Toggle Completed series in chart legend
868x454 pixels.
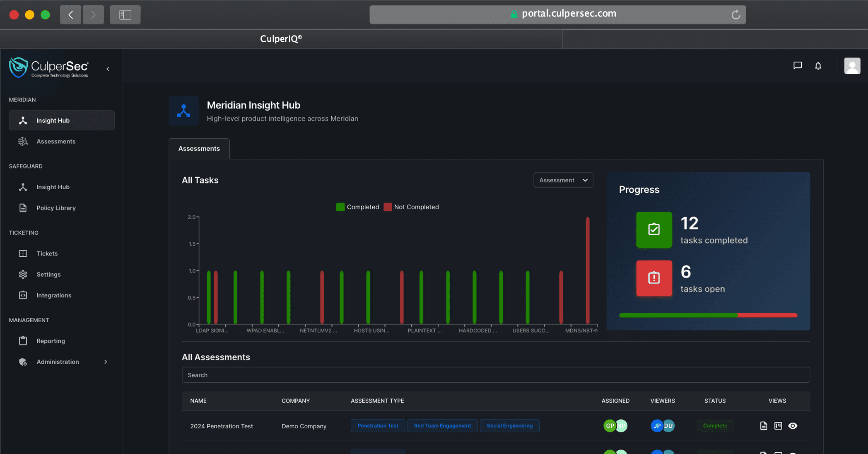click(x=358, y=207)
